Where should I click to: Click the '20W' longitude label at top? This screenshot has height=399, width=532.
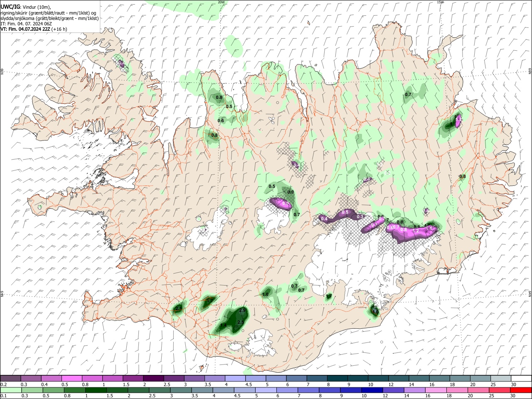[221, 2]
